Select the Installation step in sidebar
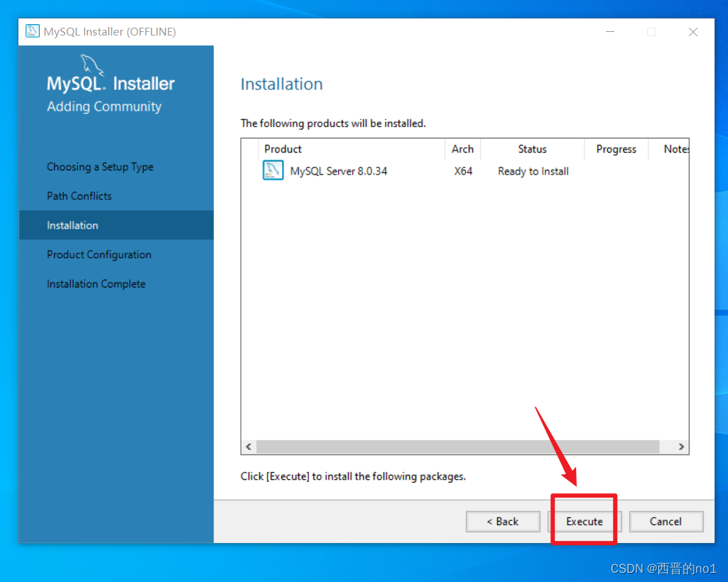 point(116,225)
